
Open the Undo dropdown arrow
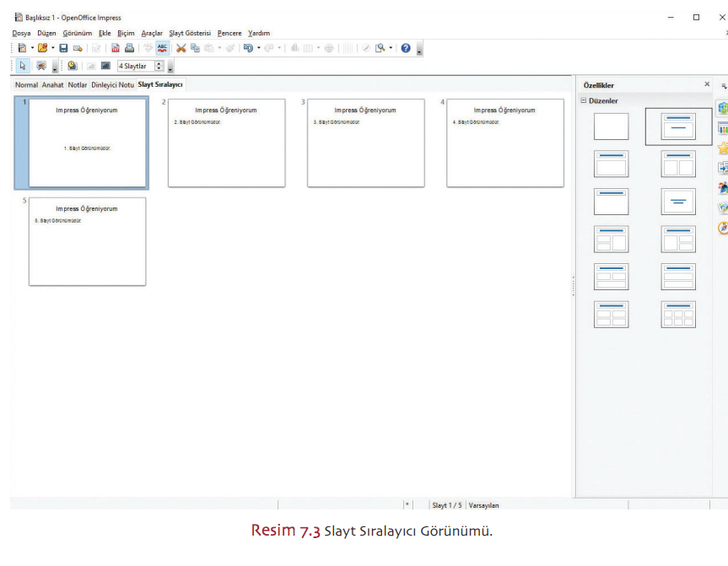259,49
